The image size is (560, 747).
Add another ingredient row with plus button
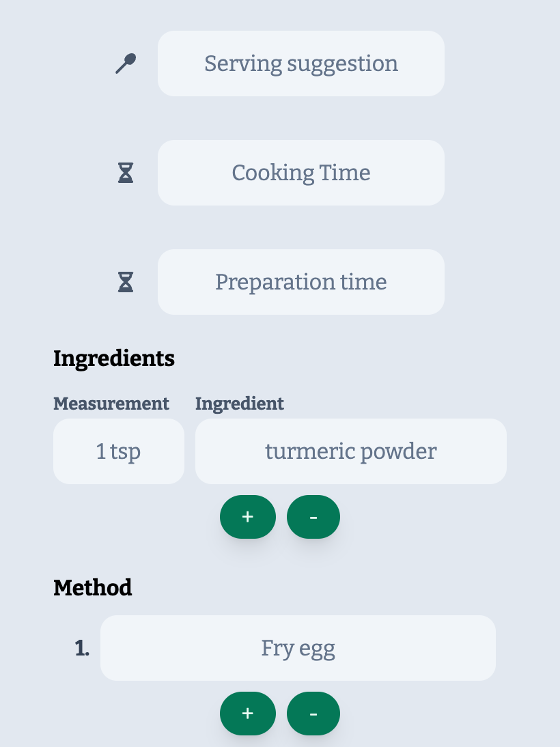click(x=247, y=517)
